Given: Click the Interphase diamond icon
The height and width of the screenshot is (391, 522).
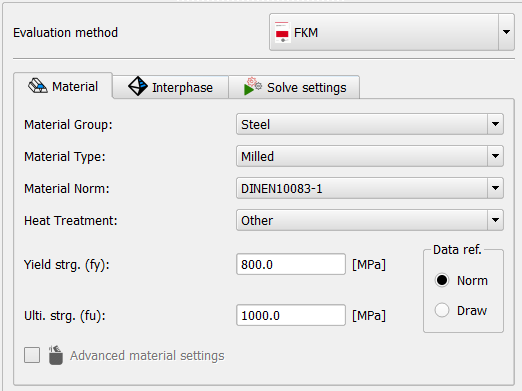Looking at the screenshot, I should (138, 86).
